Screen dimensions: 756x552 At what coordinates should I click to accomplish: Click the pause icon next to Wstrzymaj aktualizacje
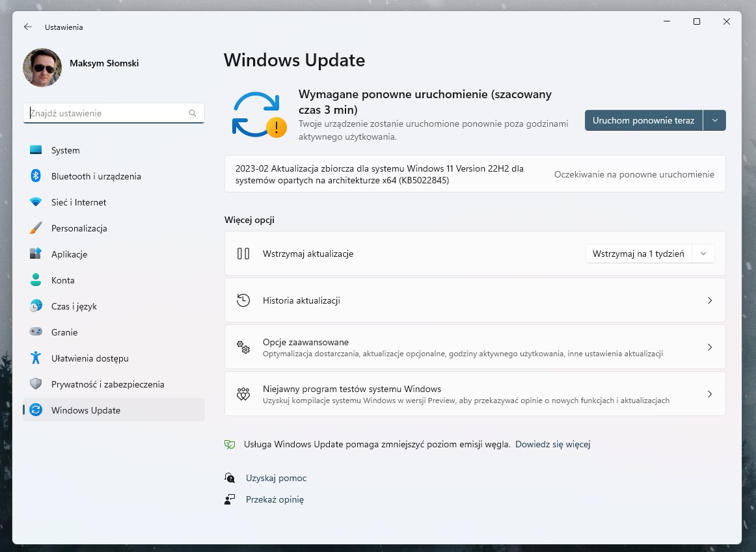click(243, 254)
